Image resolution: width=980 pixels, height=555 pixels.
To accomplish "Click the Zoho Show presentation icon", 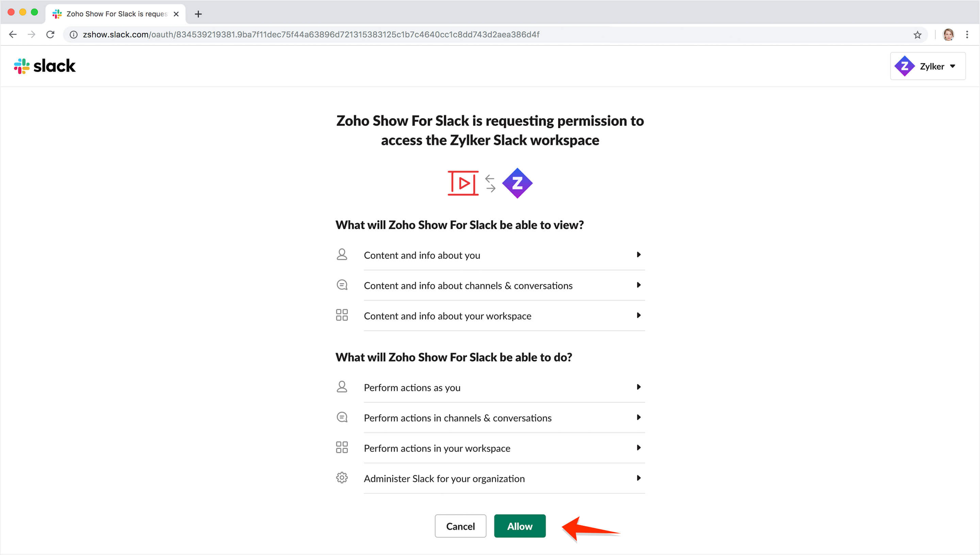I will 463,183.
